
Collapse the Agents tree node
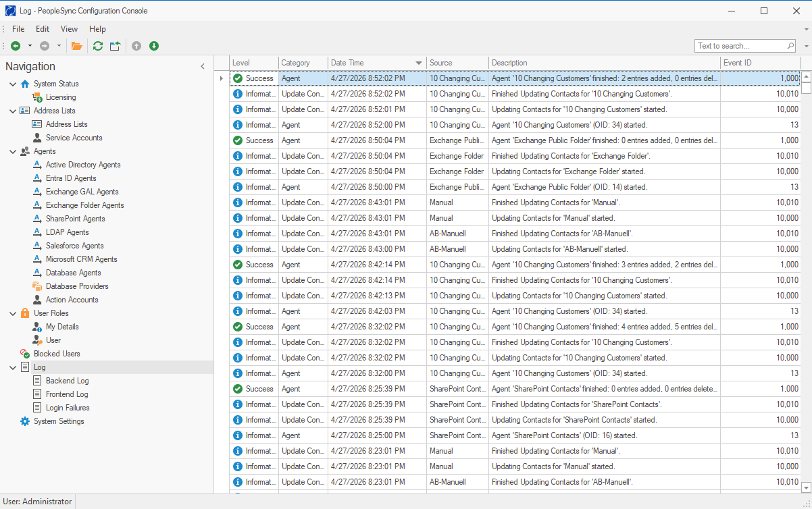pyautogui.click(x=13, y=151)
